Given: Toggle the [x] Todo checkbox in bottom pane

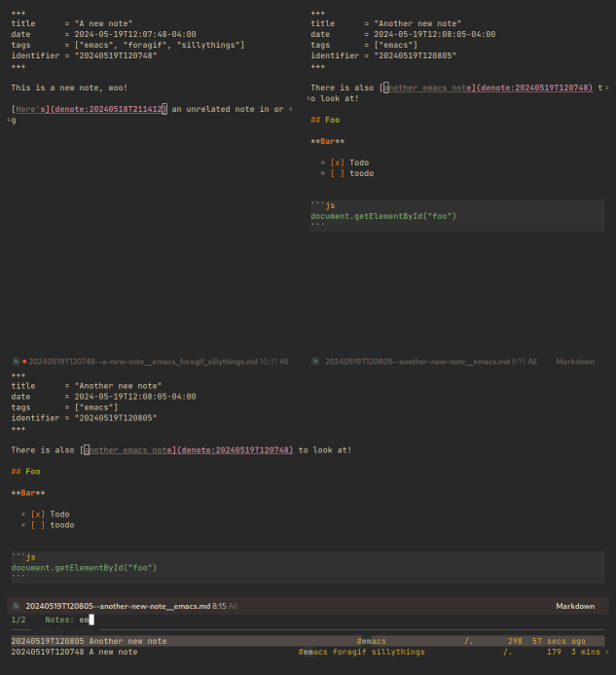Looking at the screenshot, I should click(38, 515).
